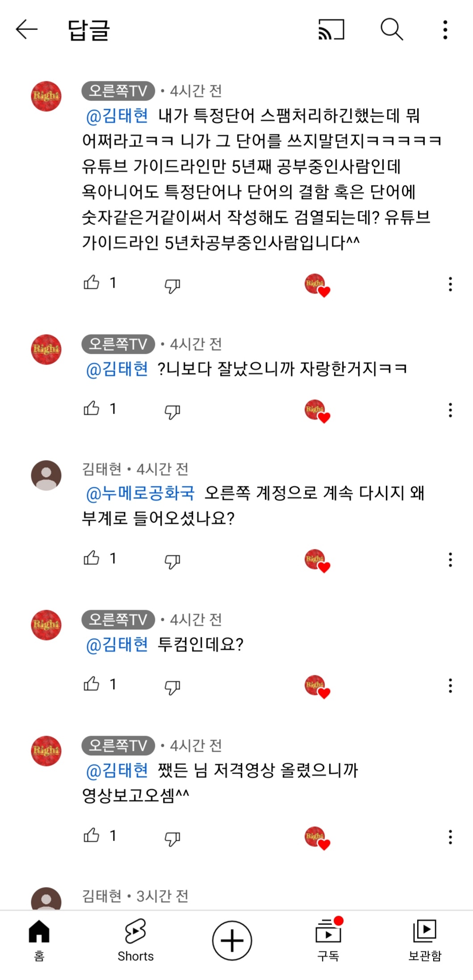Tap the create plus button
This screenshot has width=473, height=980.
click(232, 940)
